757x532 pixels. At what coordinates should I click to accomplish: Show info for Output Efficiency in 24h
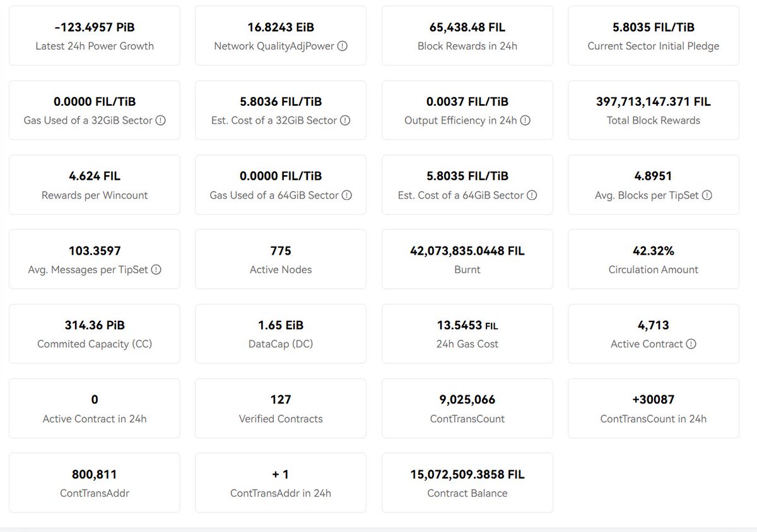coord(525,120)
